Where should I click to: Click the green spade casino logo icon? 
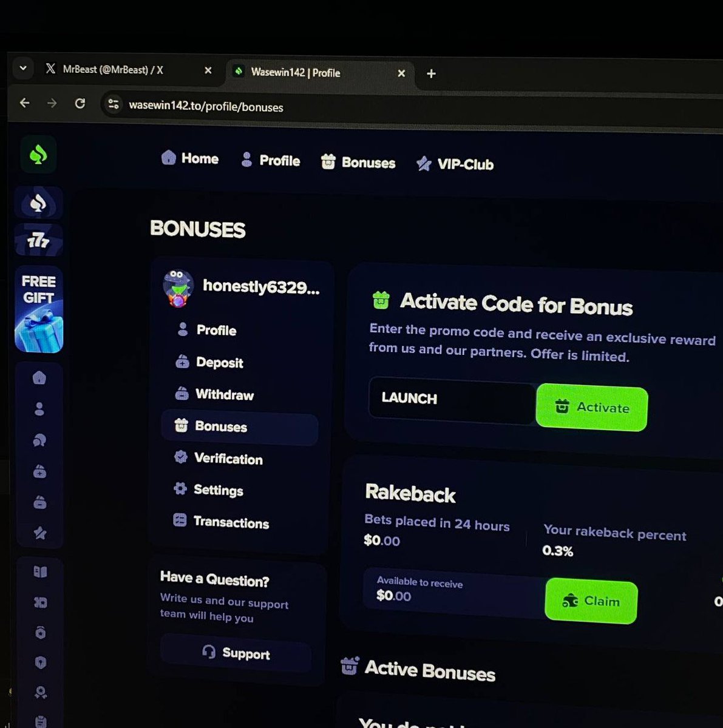[x=38, y=155]
